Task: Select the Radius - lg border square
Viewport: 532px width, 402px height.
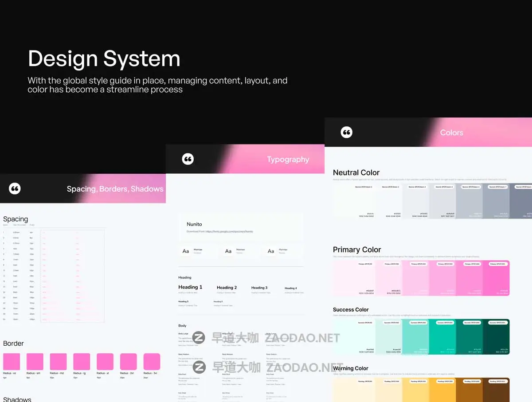Action: (x=82, y=362)
